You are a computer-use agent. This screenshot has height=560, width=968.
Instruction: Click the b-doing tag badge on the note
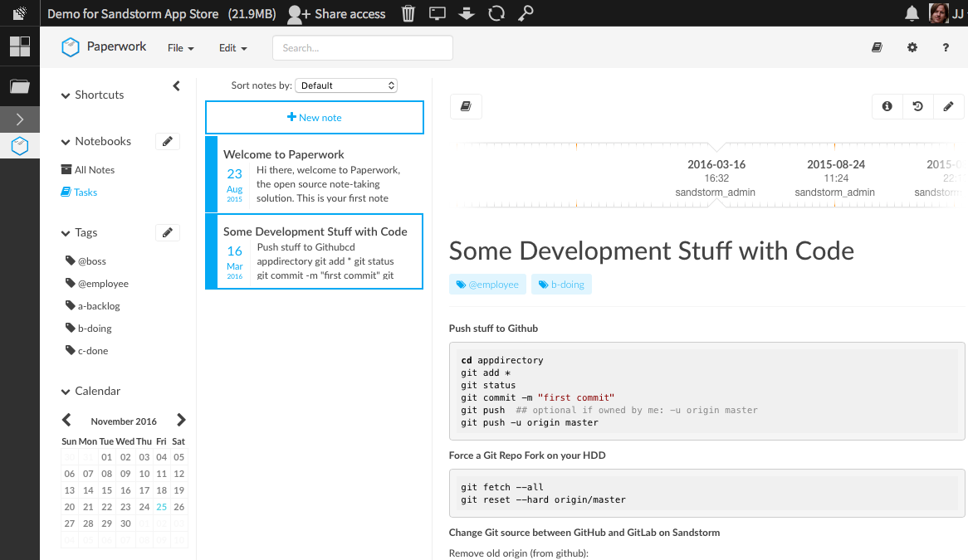point(561,285)
